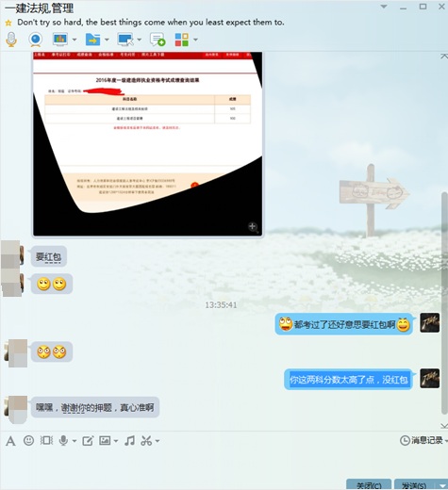The width and height of the screenshot is (448, 490).
Task: Start a video call with webcam icon
Action: pyautogui.click(x=35, y=40)
